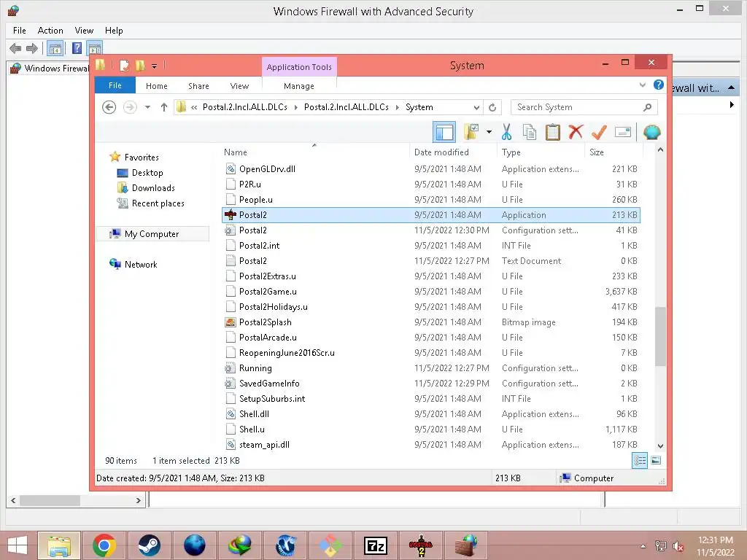Open the File tab in Explorer

tap(115, 85)
